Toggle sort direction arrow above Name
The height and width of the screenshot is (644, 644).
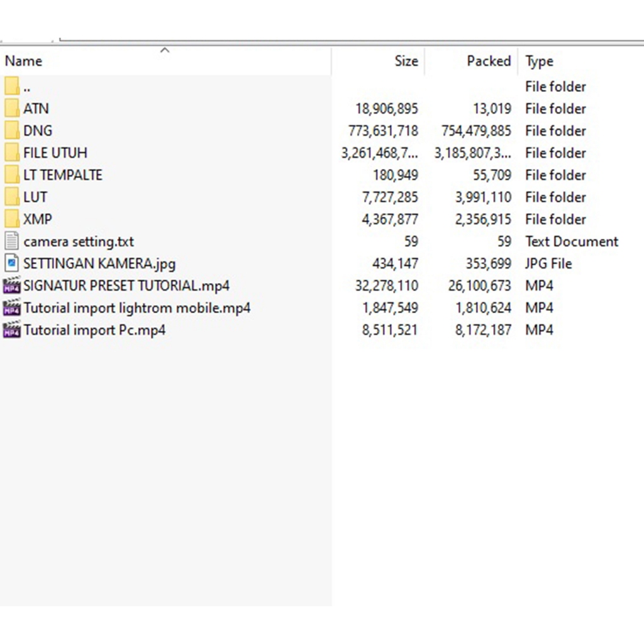click(x=165, y=50)
